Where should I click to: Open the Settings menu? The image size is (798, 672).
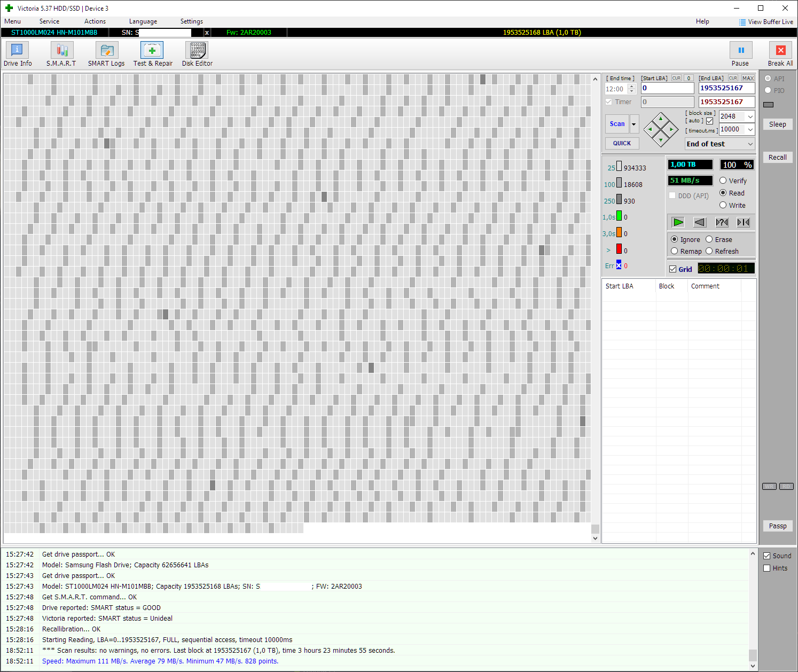[x=192, y=21]
